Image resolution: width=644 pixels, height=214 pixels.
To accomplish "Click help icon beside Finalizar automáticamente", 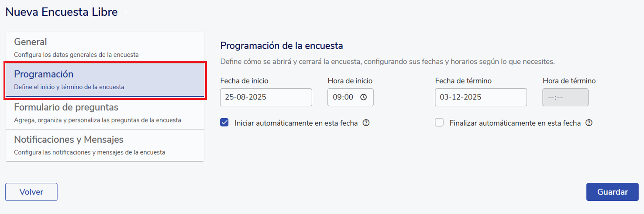I will [x=589, y=123].
